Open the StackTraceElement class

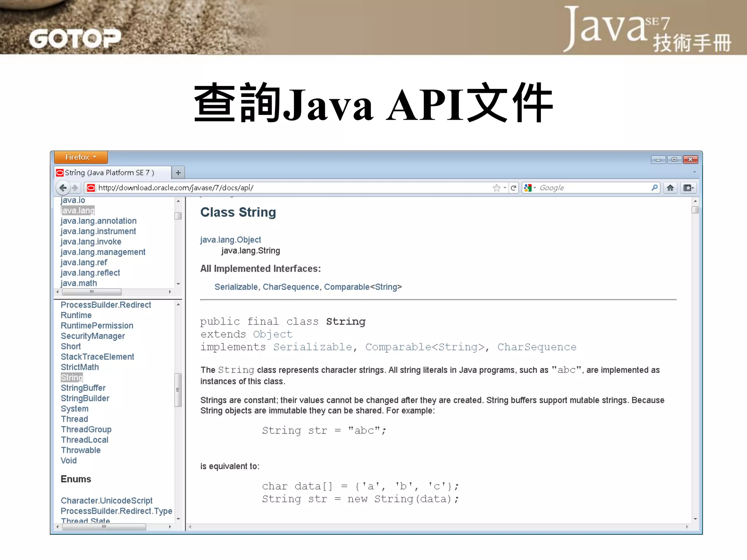point(97,357)
